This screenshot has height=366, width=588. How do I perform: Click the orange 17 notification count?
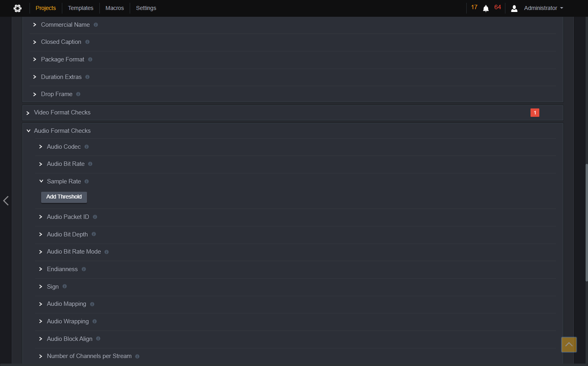click(474, 7)
